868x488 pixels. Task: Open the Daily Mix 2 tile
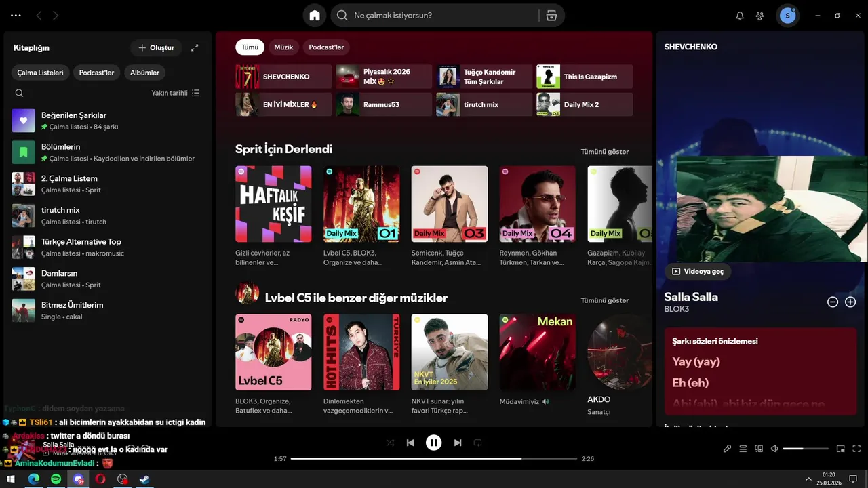pos(585,104)
